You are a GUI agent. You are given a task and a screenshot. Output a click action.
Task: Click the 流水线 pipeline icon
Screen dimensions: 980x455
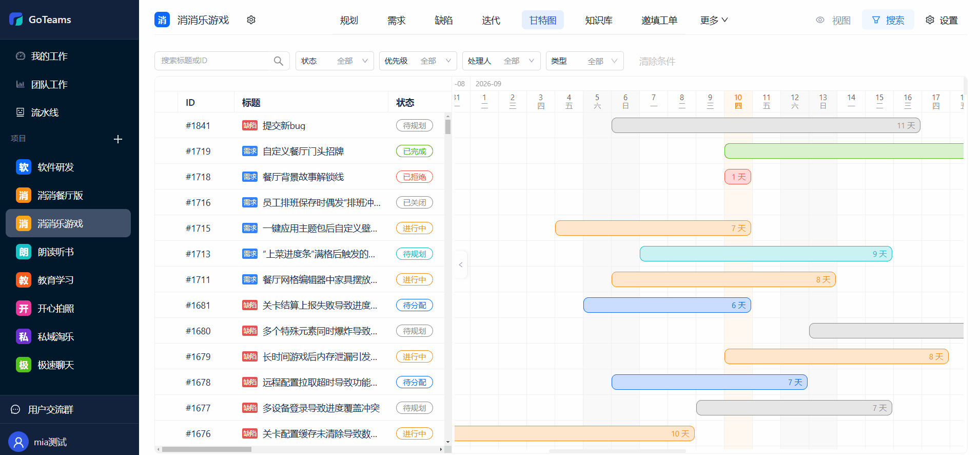coord(21,112)
